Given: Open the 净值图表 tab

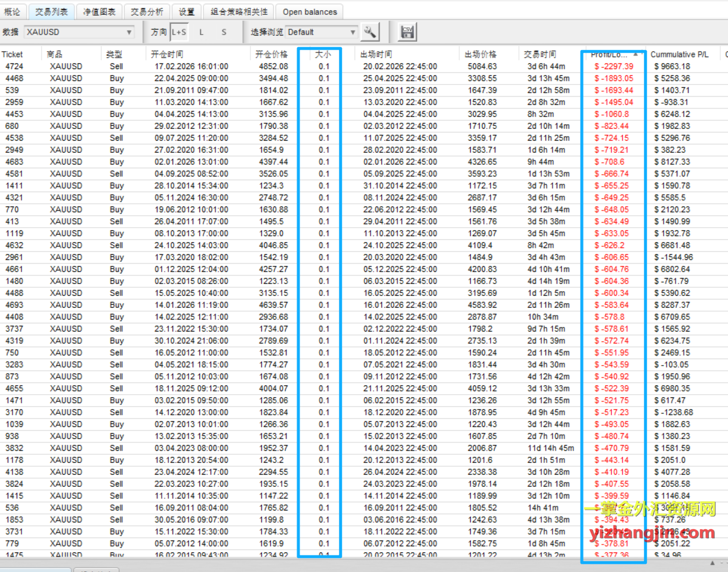Looking at the screenshot, I should click(x=99, y=11).
